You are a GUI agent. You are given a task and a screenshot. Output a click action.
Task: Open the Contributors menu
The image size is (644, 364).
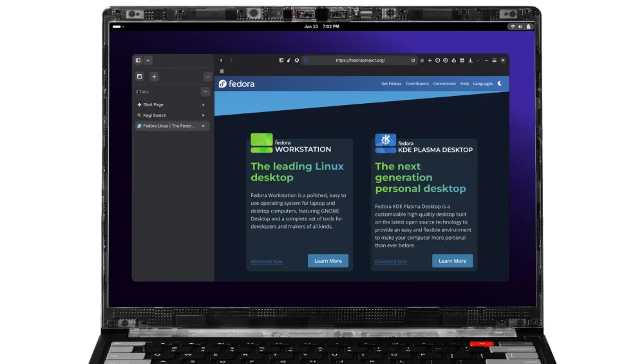coord(417,84)
